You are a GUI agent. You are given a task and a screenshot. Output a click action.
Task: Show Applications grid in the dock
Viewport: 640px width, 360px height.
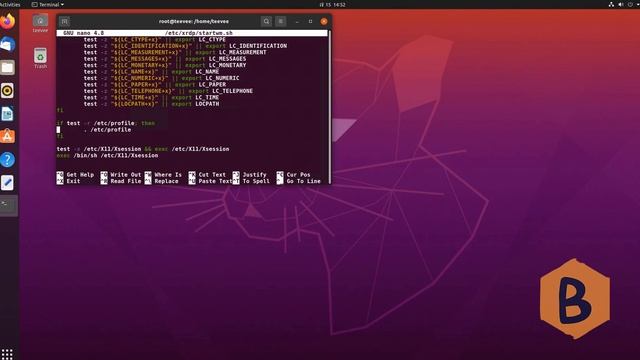point(7,353)
